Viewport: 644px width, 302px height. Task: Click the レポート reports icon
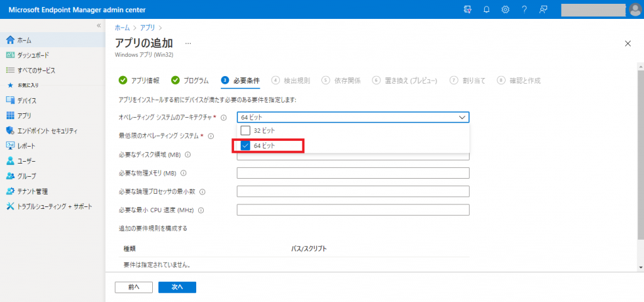pos(11,146)
